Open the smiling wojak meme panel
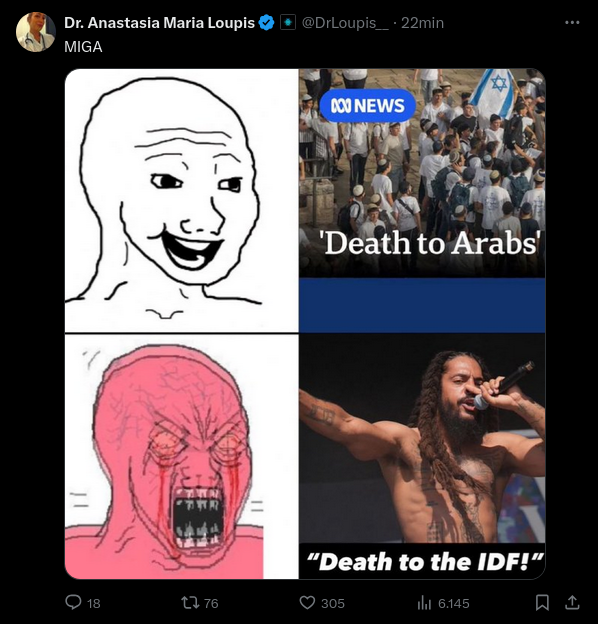Screen dimensions: 598x624 pyautogui.click(x=182, y=200)
